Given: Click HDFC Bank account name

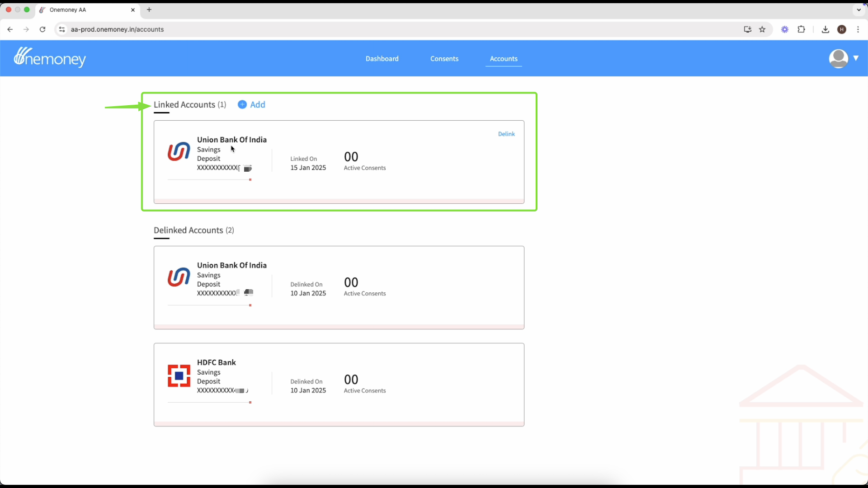Looking at the screenshot, I should pyautogui.click(x=217, y=362).
